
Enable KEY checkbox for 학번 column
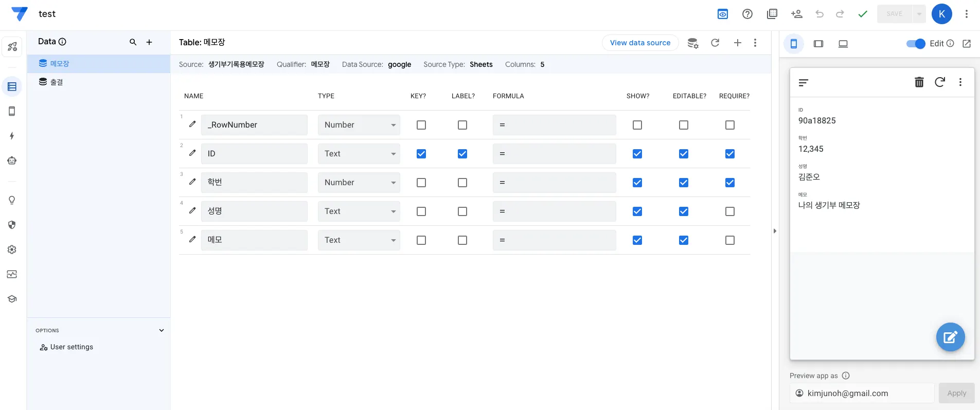(x=421, y=183)
